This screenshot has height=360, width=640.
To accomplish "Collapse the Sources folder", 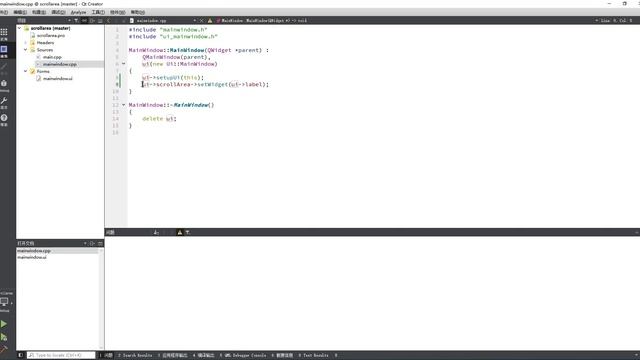I will (26, 50).
